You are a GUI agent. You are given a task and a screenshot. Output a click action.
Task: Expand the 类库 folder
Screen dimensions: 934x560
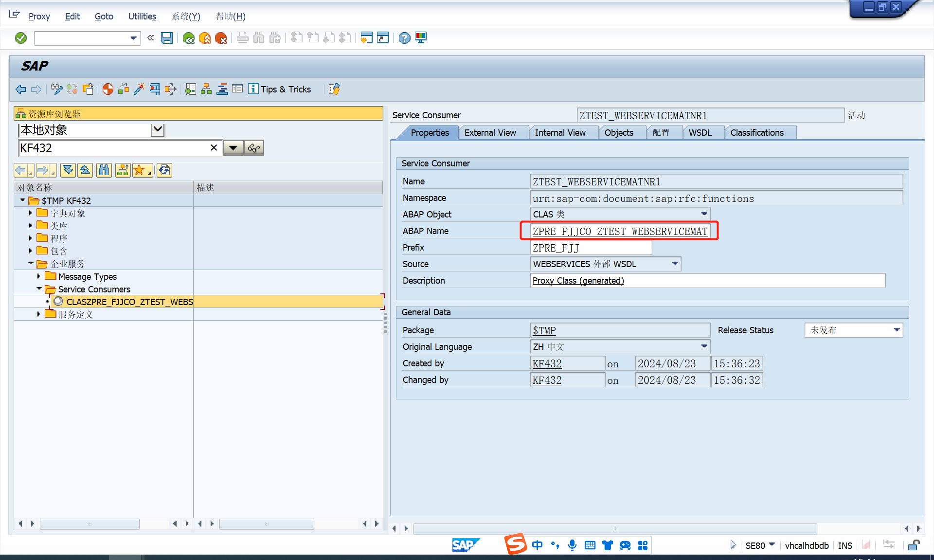[31, 226]
